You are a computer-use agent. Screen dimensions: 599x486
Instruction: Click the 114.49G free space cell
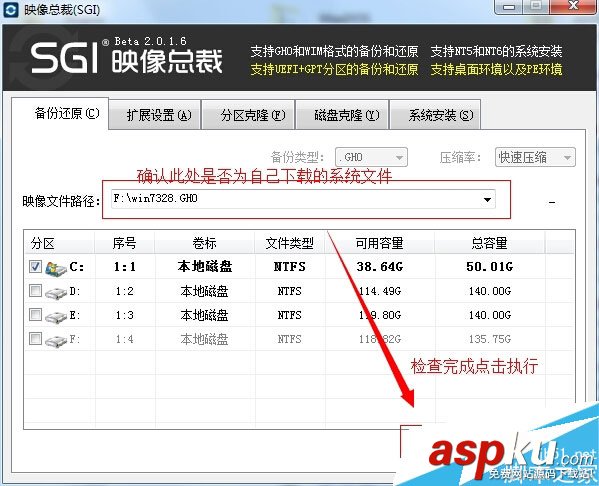point(380,291)
